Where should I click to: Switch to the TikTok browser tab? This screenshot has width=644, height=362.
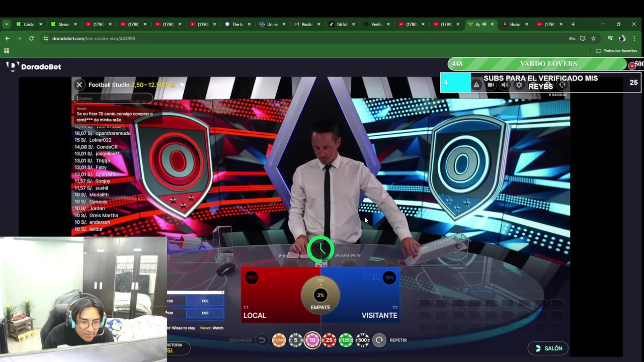coord(342,24)
